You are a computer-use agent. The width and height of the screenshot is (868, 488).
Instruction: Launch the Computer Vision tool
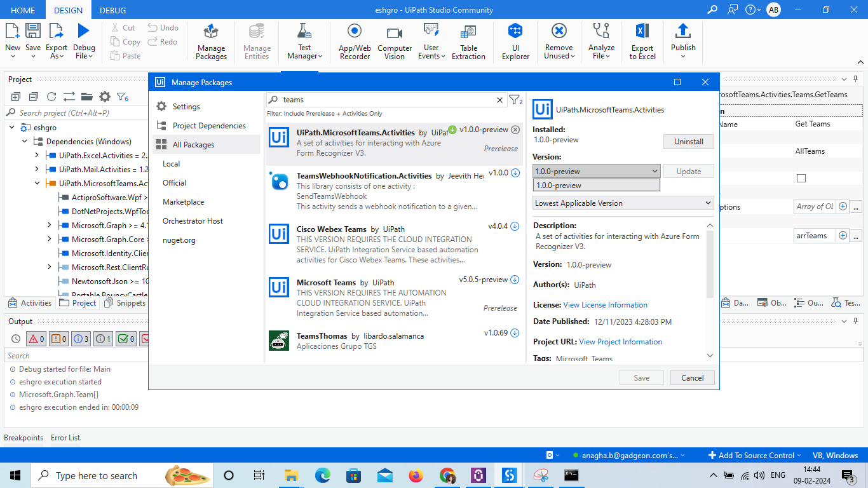(395, 42)
